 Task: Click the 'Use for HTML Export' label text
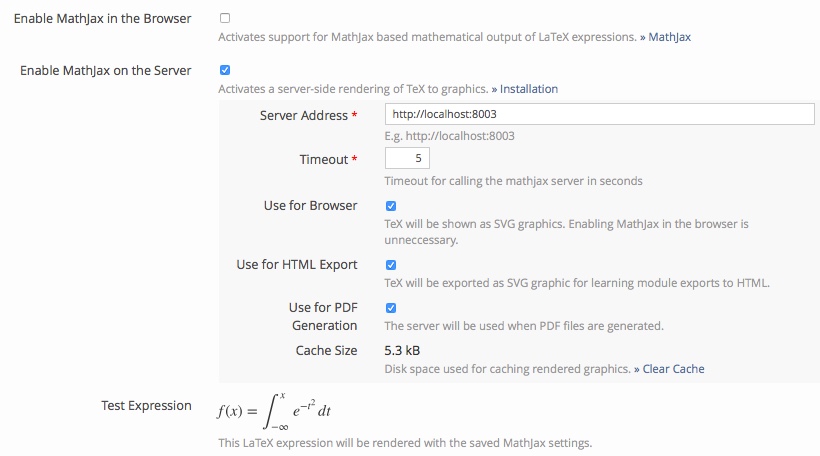coord(296,265)
